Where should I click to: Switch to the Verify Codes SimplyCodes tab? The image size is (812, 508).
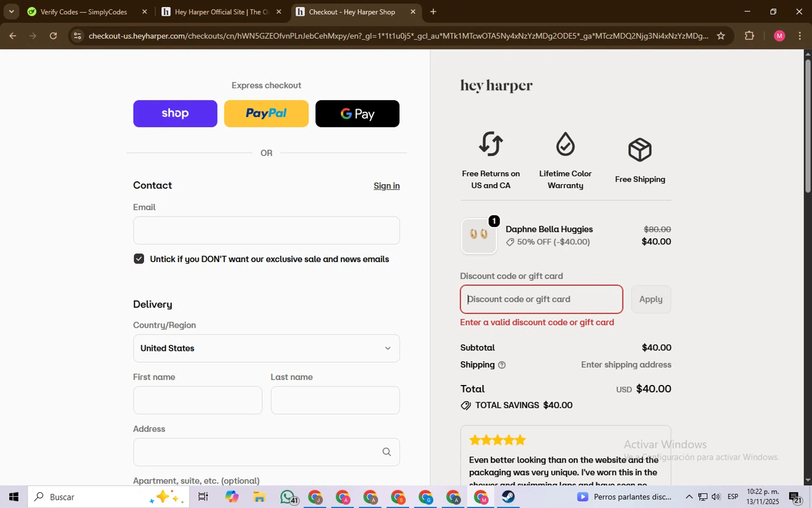(x=84, y=12)
